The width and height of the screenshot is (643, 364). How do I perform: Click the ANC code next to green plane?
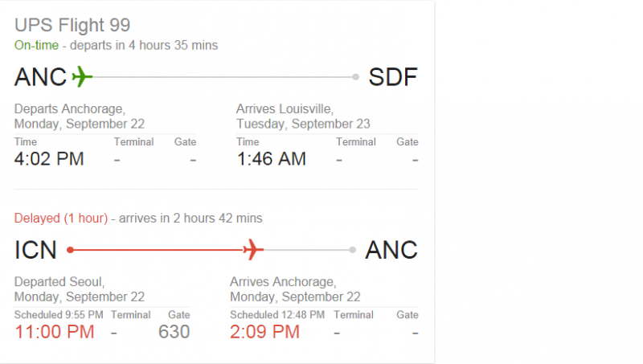pyautogui.click(x=40, y=77)
